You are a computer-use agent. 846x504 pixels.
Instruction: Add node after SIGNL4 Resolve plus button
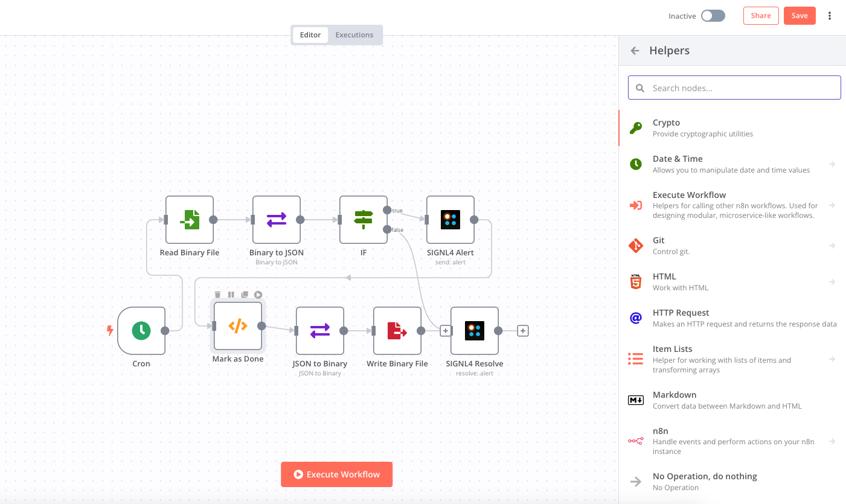pos(523,331)
